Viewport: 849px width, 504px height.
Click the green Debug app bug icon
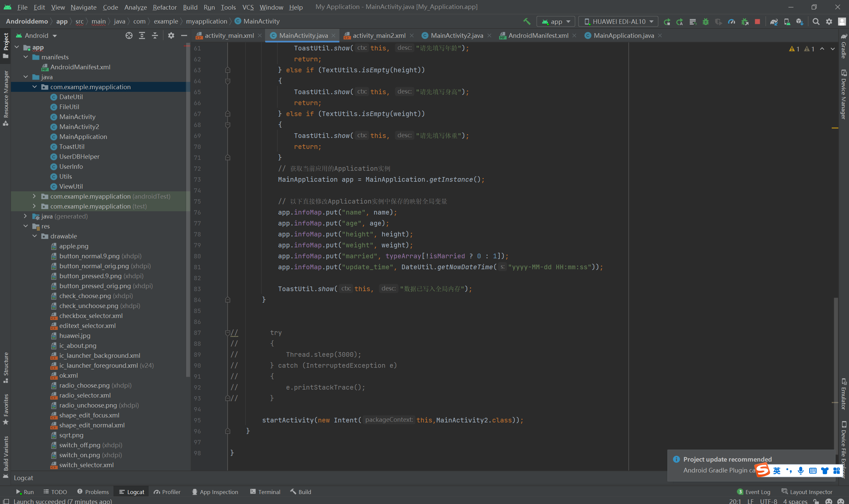(x=706, y=22)
